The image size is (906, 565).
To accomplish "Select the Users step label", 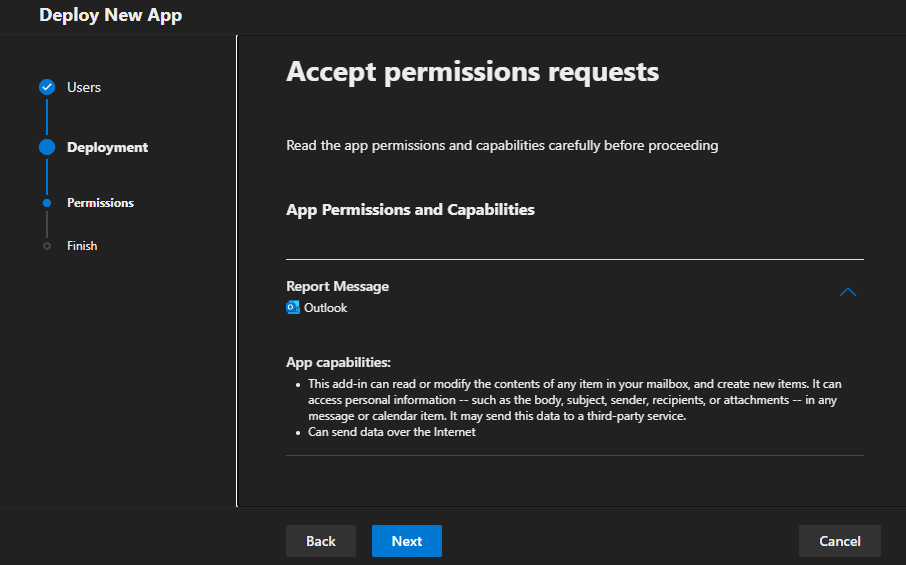I will [84, 87].
